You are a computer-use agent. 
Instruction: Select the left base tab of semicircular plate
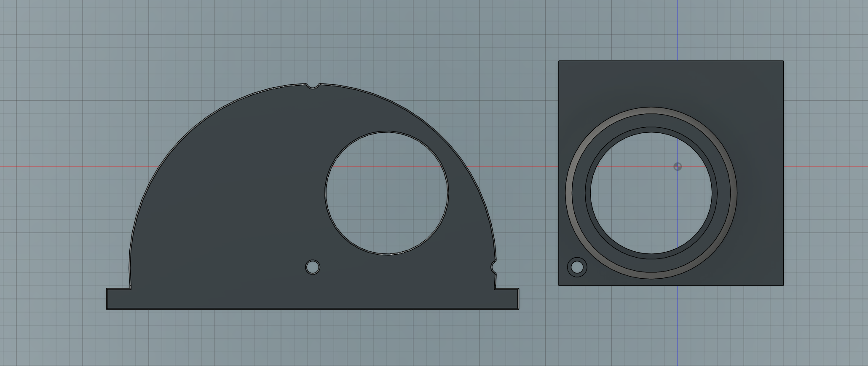(119, 299)
